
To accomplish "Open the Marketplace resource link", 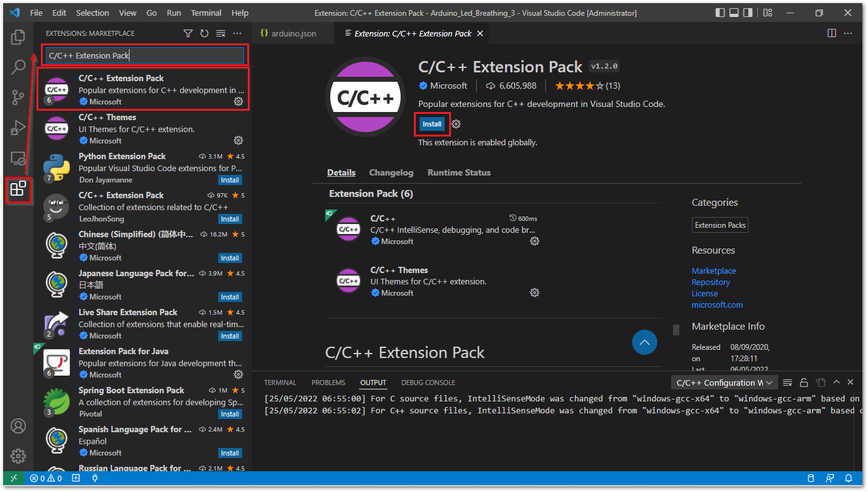I will [714, 271].
